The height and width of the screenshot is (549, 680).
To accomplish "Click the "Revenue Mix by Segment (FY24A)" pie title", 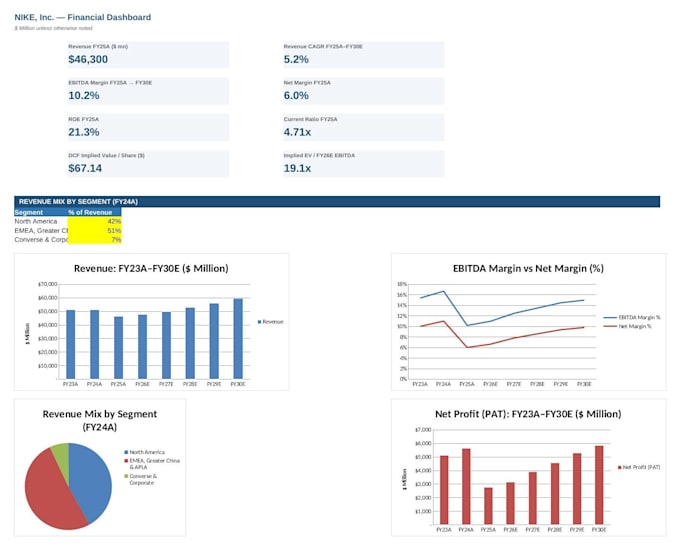I will [x=100, y=420].
